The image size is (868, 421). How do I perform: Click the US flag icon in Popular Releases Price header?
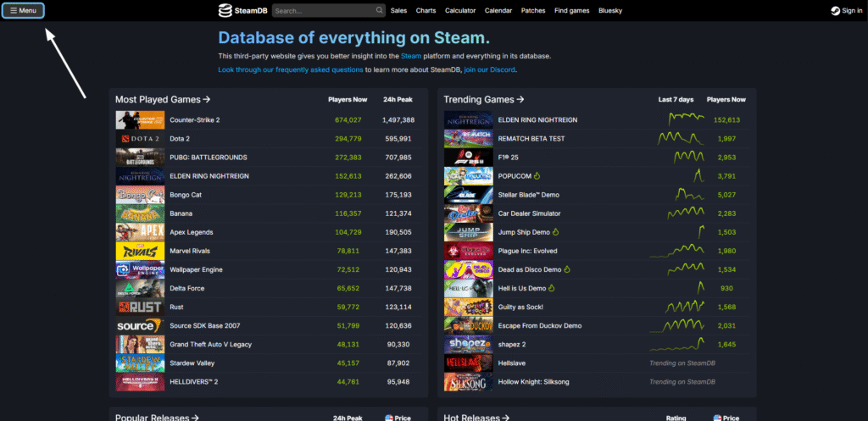click(x=388, y=418)
